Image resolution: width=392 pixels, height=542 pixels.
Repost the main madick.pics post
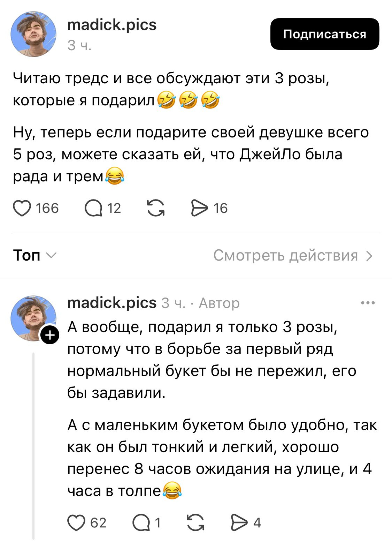pyautogui.click(x=156, y=208)
